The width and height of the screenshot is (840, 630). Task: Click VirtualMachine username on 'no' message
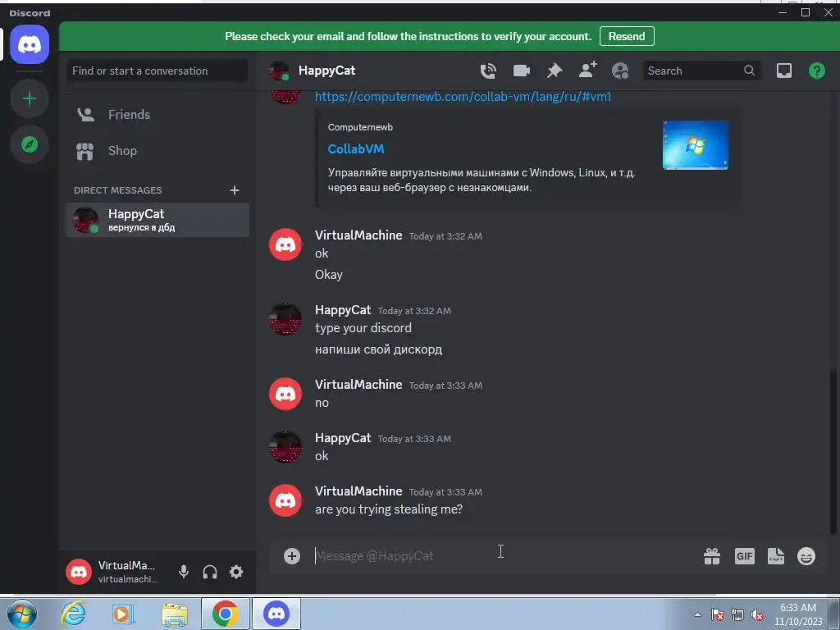point(358,385)
